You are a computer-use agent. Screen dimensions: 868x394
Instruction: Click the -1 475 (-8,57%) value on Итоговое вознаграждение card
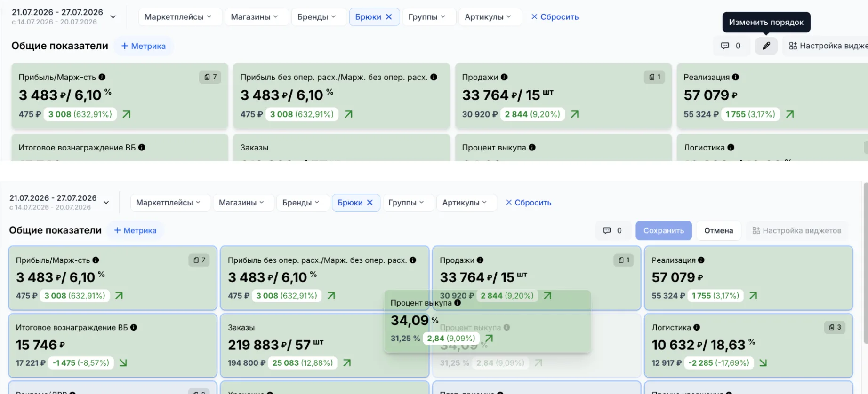[80, 363]
